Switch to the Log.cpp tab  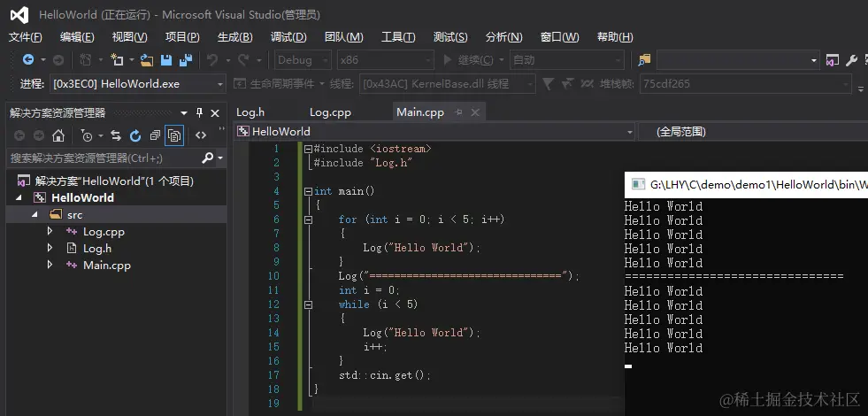point(330,112)
